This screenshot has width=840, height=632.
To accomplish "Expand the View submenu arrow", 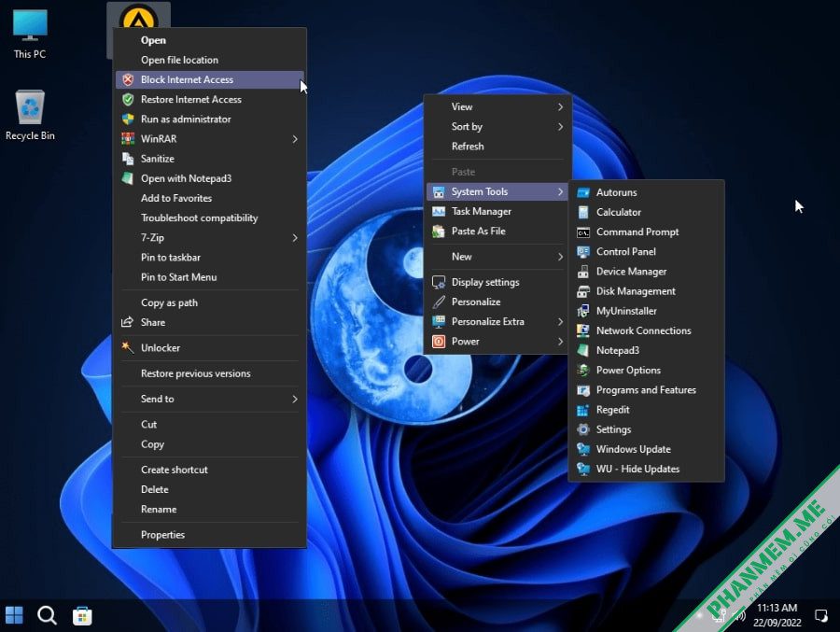I will click(x=560, y=106).
